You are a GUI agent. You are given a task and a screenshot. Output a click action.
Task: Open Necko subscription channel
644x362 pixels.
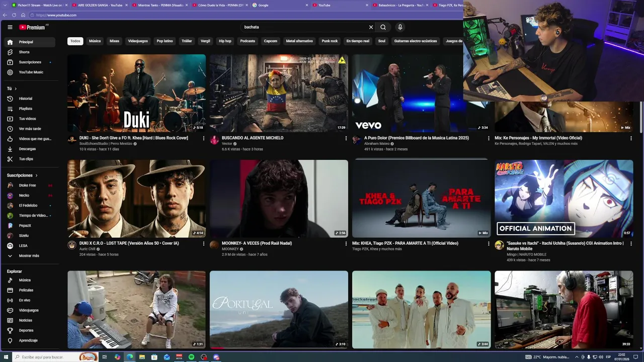[30, 196]
